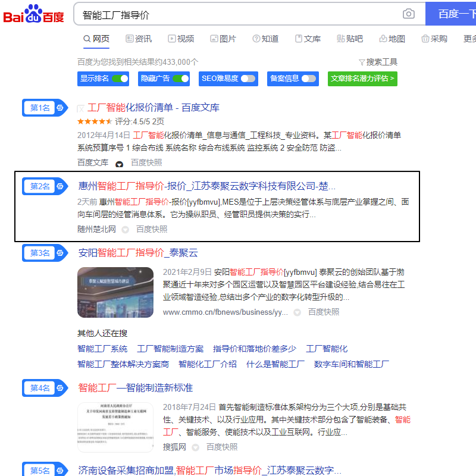This screenshot has width=476, height=476.
Task: Open 惠州智能工厂指导价 result title
Action: pos(206,186)
